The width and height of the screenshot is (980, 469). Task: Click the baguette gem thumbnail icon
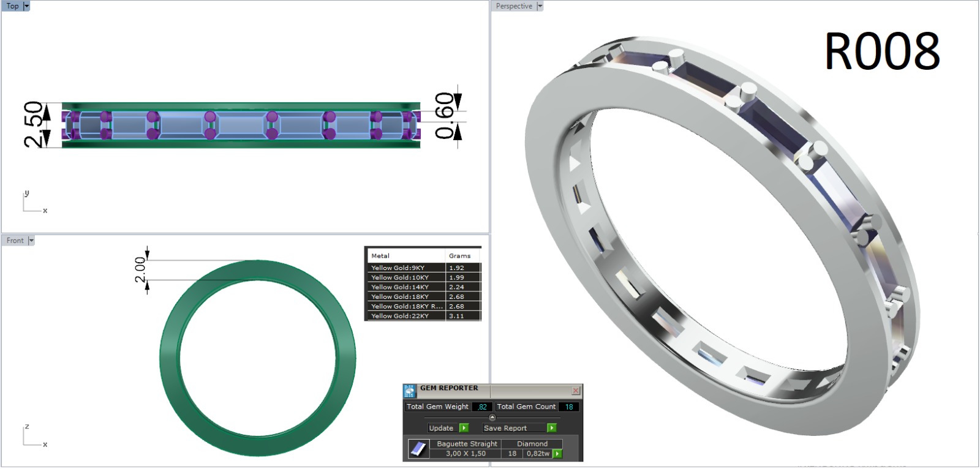[418, 449]
